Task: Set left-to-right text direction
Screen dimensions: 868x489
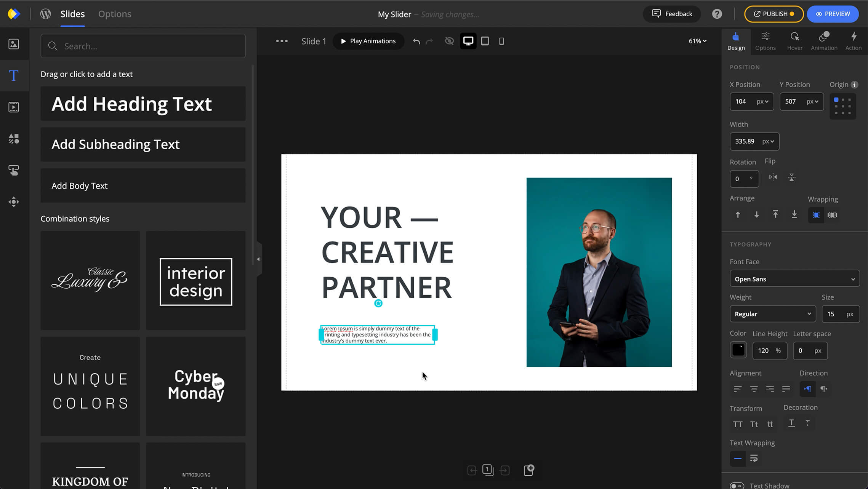Action: point(808,389)
